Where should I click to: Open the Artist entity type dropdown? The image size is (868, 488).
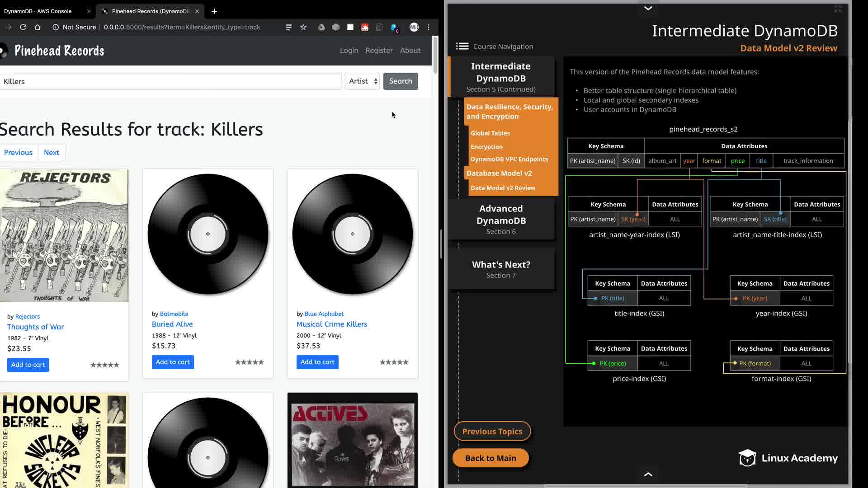(x=363, y=81)
